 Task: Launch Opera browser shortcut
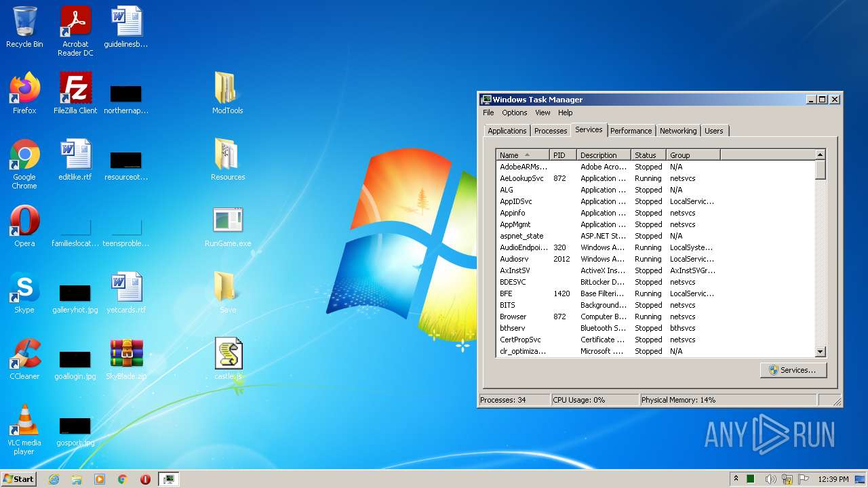(24, 226)
